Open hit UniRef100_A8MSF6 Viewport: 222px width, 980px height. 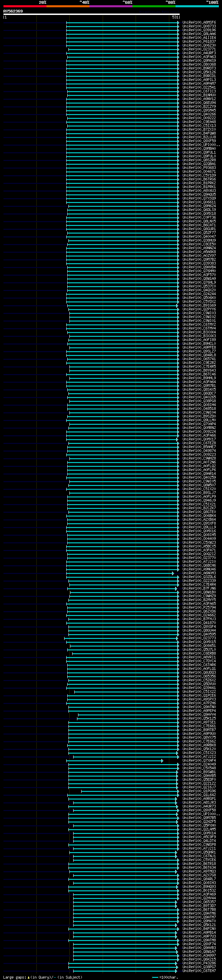[x=199, y=23]
